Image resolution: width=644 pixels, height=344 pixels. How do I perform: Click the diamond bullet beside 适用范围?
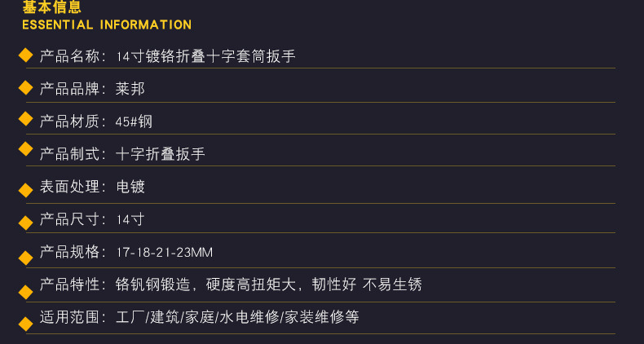26,324
